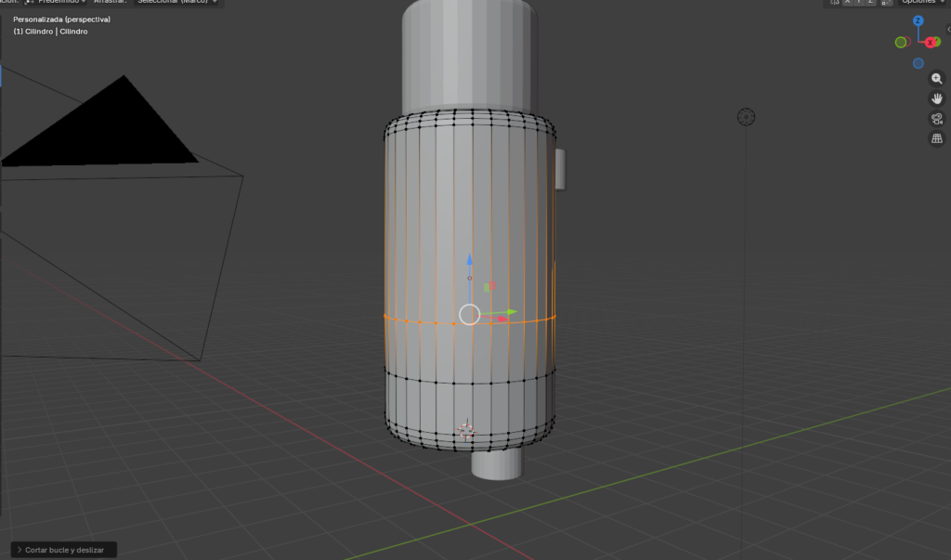Select the Pan hand icon on the right
The image size is (951, 560).
click(937, 98)
